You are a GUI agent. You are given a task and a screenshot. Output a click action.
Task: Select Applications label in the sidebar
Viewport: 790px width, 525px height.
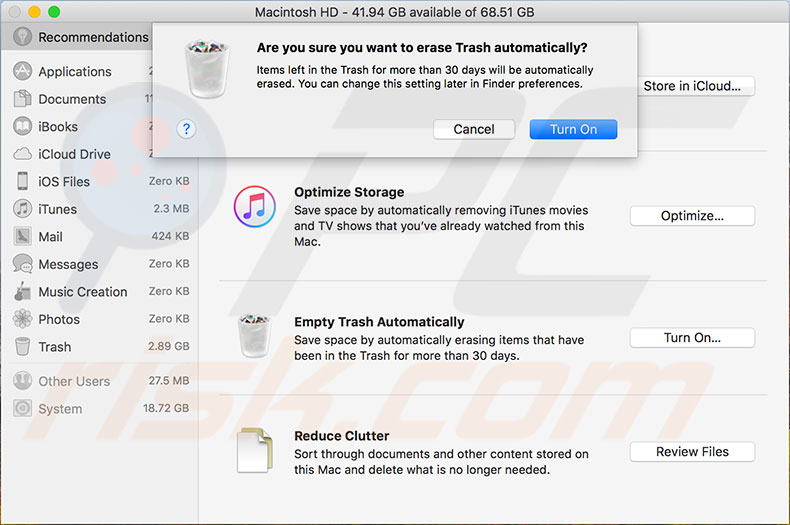tap(75, 72)
